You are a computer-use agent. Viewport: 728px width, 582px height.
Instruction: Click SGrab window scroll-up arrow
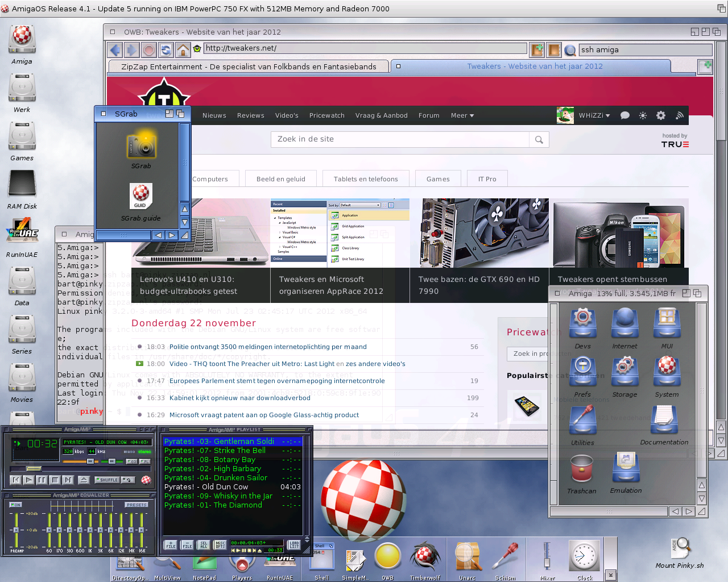185,209
